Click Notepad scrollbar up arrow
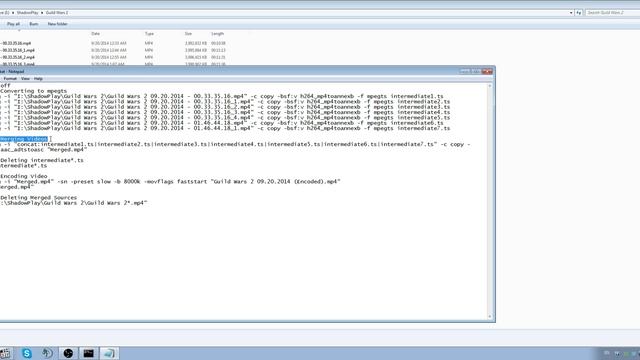Image resolution: width=640 pixels, height=360 pixels. click(x=489, y=86)
